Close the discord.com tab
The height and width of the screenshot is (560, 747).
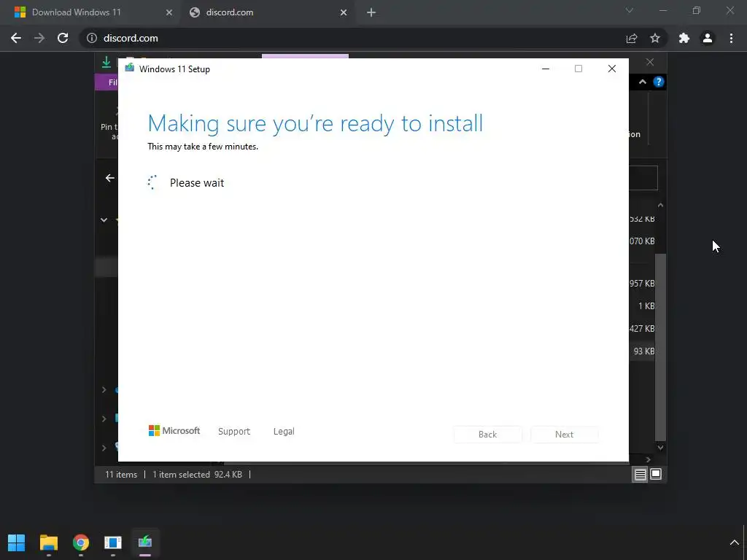point(344,13)
